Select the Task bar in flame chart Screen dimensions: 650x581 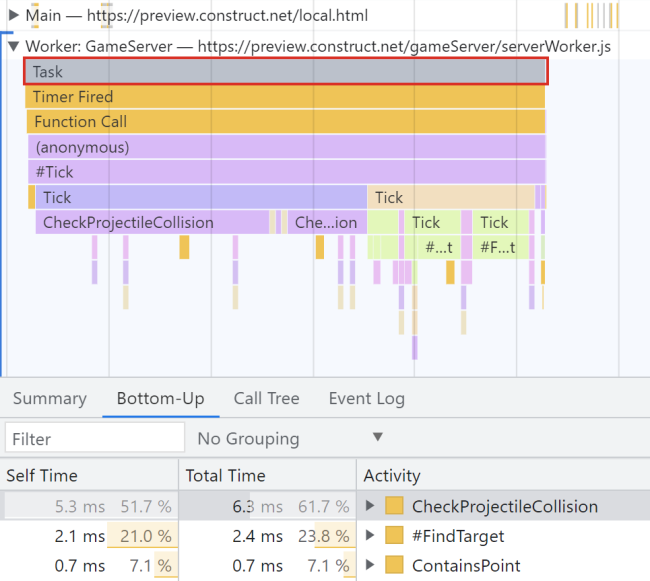[x=286, y=72]
